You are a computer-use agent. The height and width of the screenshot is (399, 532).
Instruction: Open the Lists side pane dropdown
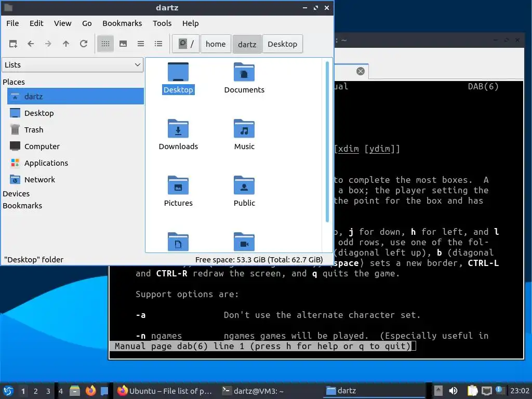(x=73, y=65)
